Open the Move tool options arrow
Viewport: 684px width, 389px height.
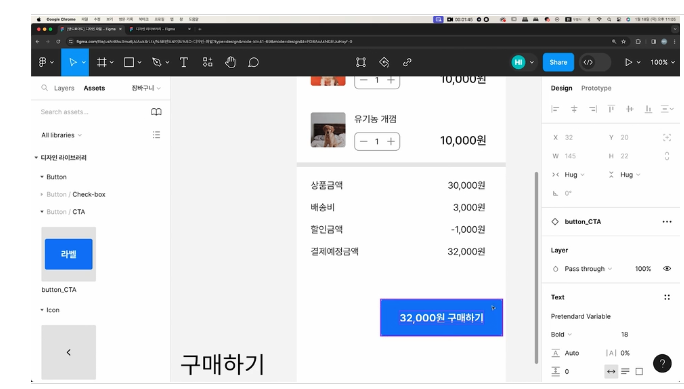coord(84,62)
